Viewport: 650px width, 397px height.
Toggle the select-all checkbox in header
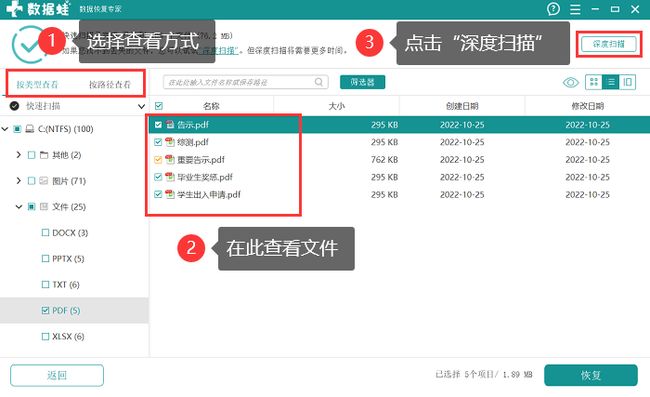(158, 106)
